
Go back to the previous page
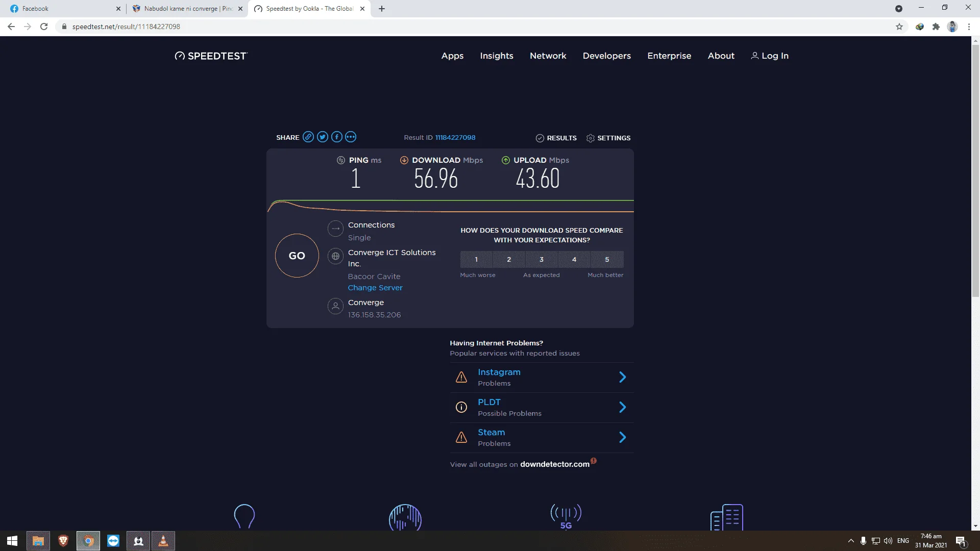point(11,27)
